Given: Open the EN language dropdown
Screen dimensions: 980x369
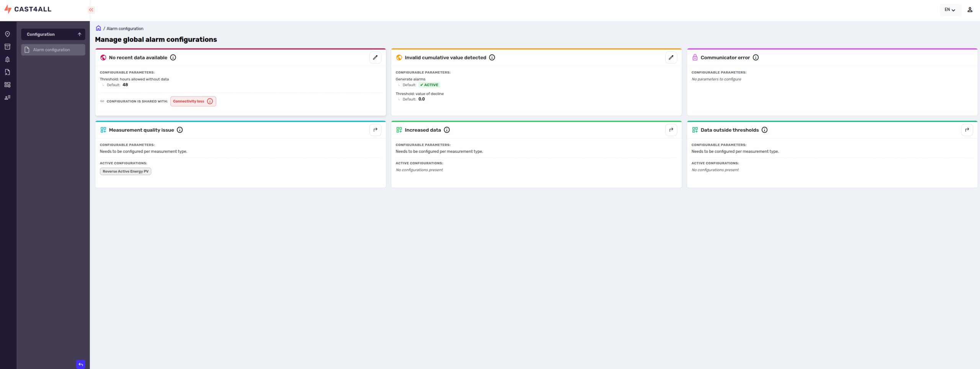Looking at the screenshot, I should (950, 10).
